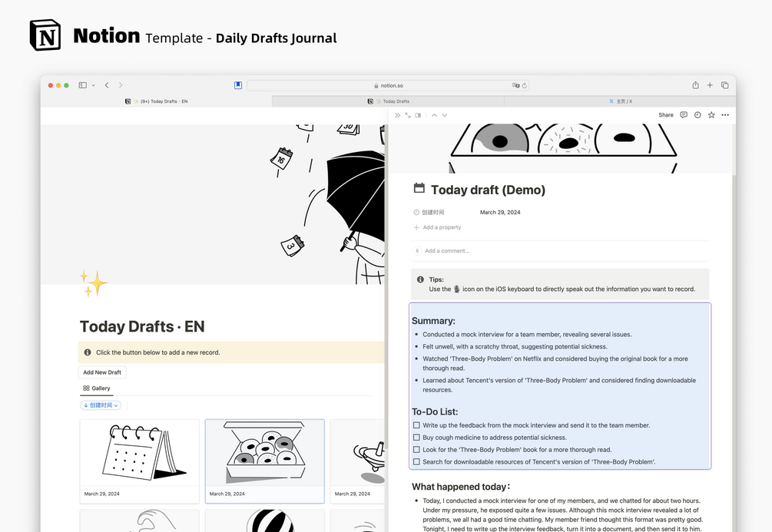772x532 pixels.
Task: Open a new tab with the plus icon
Action: pyautogui.click(x=710, y=85)
